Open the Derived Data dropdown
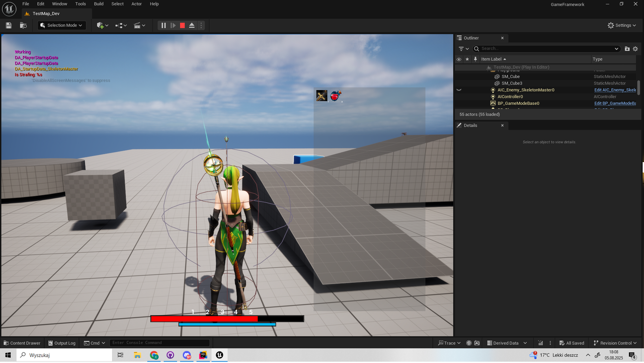 coord(507,343)
